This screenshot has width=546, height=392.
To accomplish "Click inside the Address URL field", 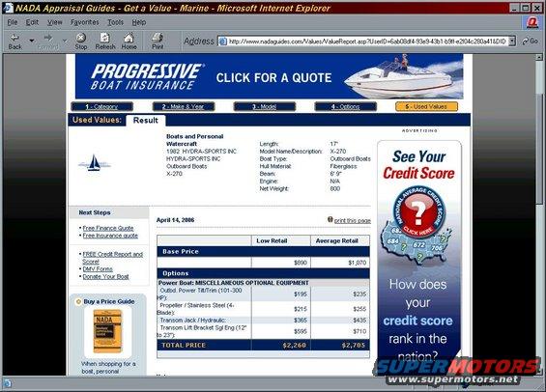I will click(x=367, y=42).
